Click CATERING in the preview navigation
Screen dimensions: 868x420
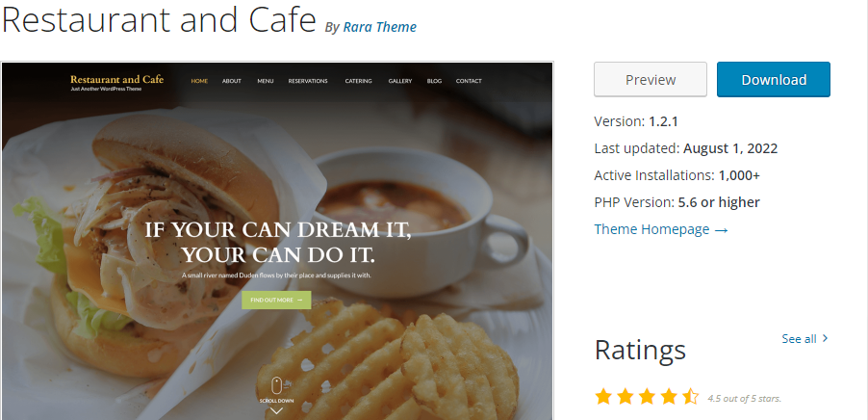click(358, 81)
